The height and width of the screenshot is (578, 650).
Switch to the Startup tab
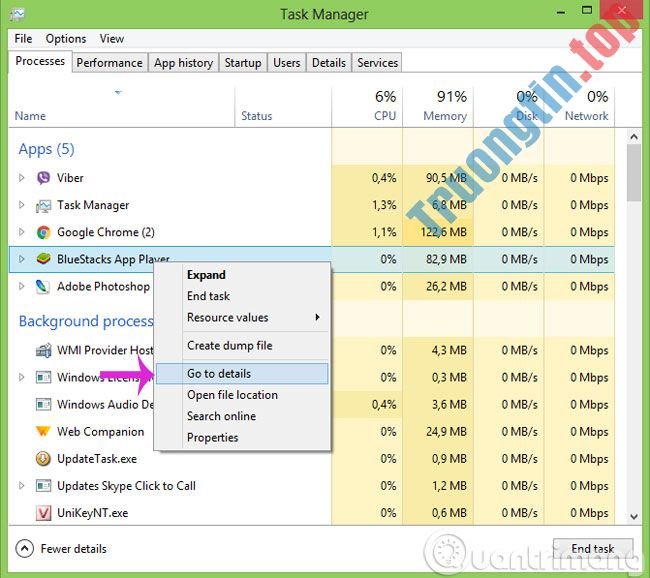pos(243,63)
